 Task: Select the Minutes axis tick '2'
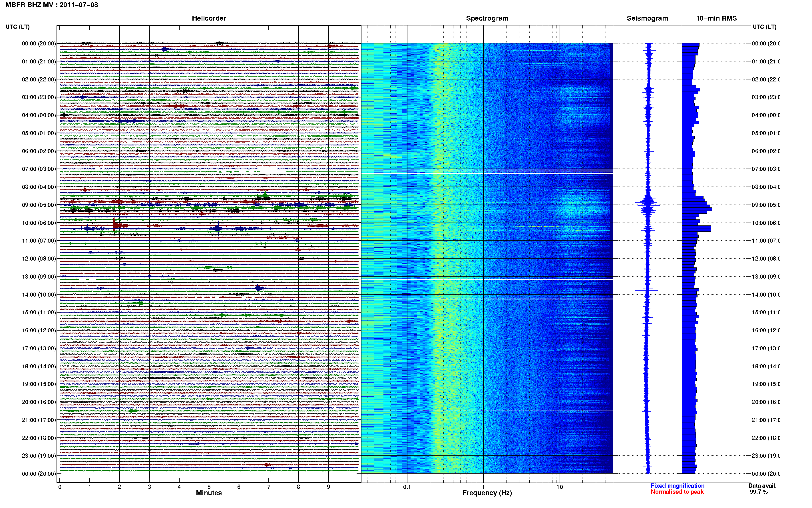click(120, 487)
